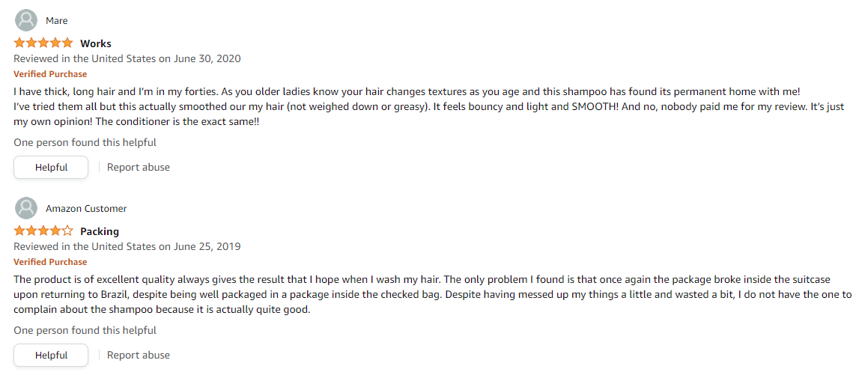Click the Amazon Customer avatar icon
Viewport: 868px width, 375px height.
coord(26,208)
